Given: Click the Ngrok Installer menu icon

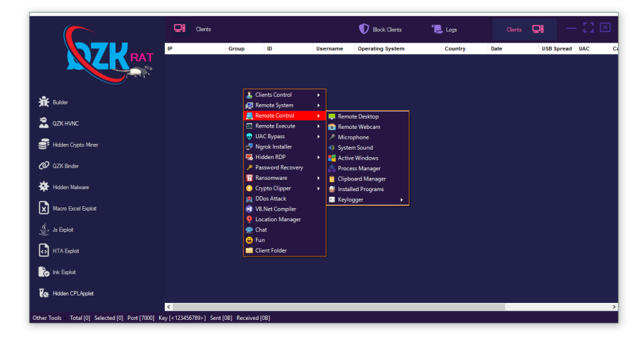Looking at the screenshot, I should point(249,146).
